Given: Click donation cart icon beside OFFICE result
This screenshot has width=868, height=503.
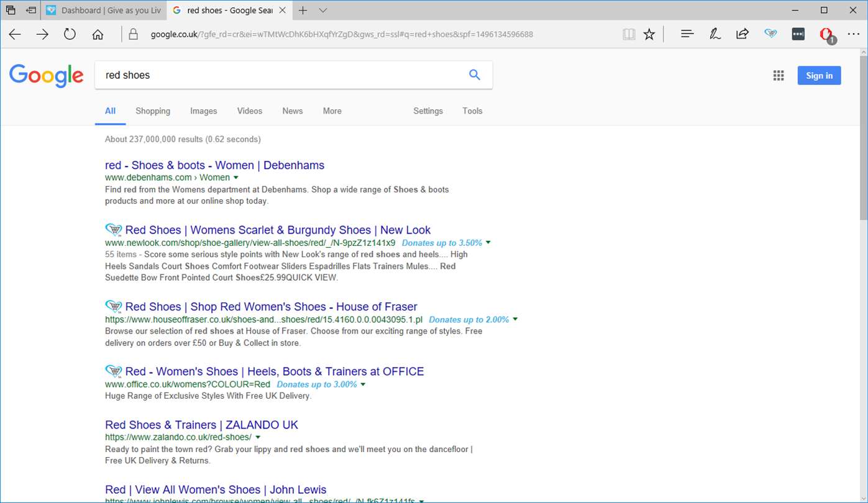Looking at the screenshot, I should 114,371.
